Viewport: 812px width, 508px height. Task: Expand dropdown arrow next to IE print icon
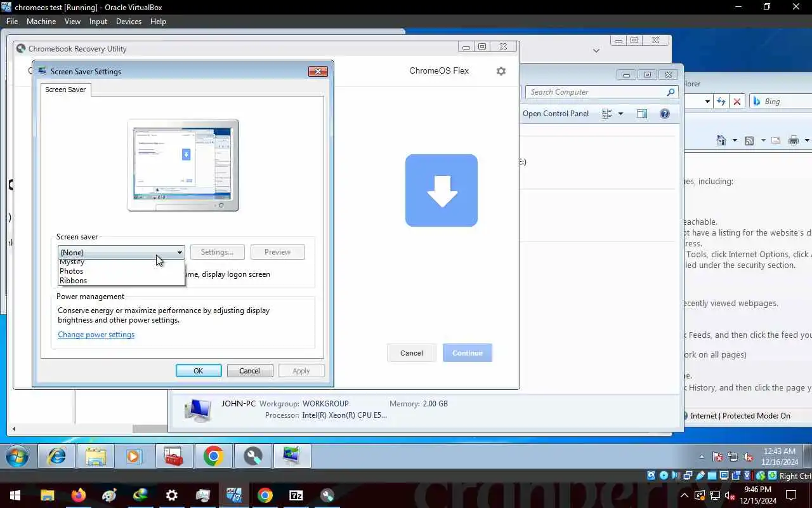point(807,140)
